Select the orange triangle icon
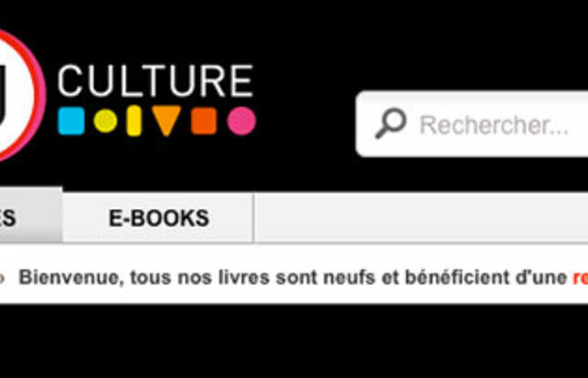 click(166, 120)
